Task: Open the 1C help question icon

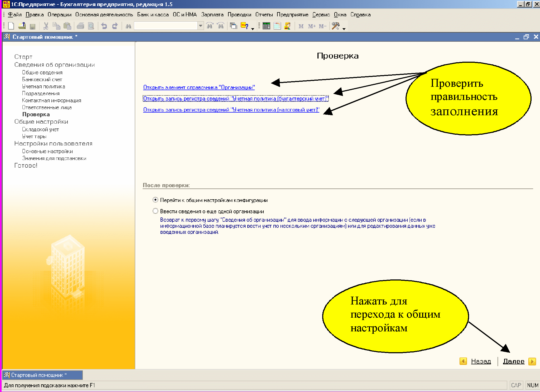Action: (244, 26)
